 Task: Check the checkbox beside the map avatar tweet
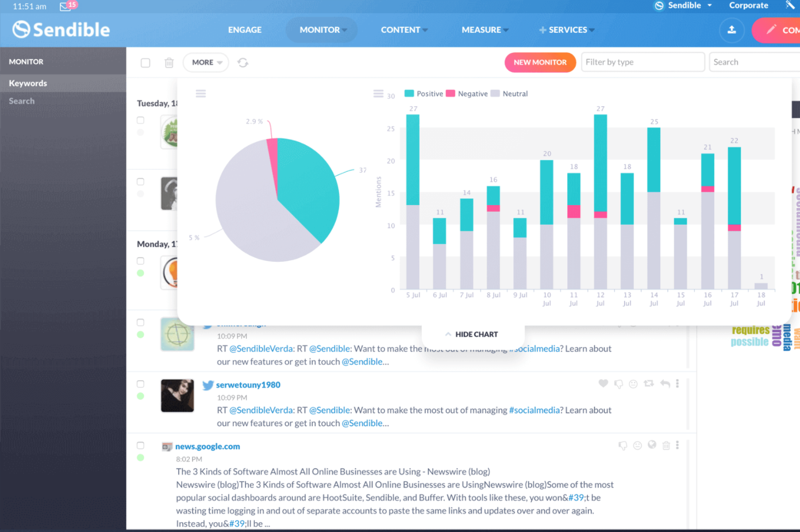click(140, 322)
